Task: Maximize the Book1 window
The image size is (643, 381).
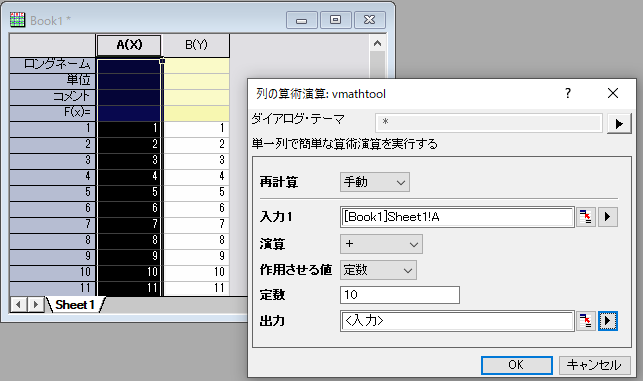Action: (x=335, y=20)
